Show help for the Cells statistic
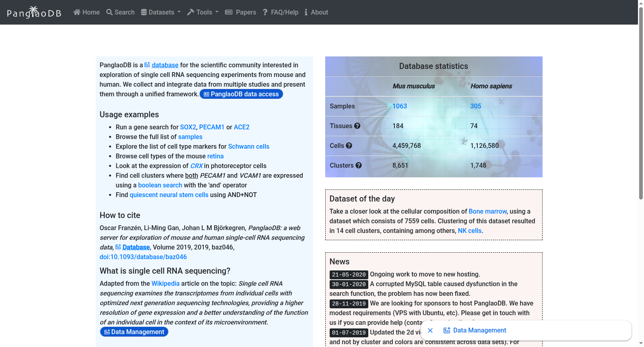644x347 pixels. coord(349,145)
